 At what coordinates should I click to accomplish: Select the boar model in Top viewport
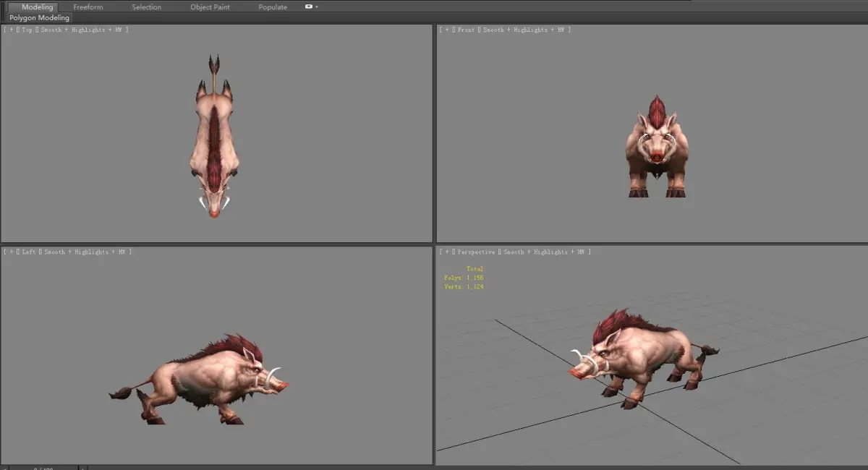pyautogui.click(x=213, y=137)
